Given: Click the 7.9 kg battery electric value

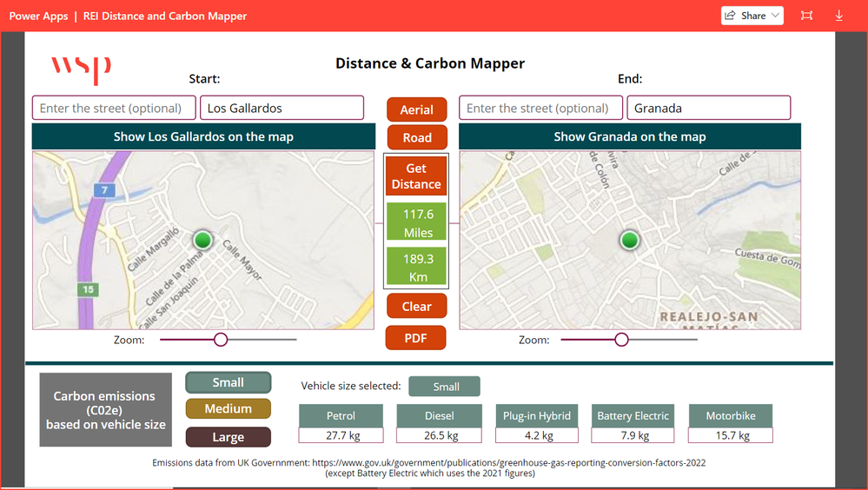Looking at the screenshot, I should 633,435.
